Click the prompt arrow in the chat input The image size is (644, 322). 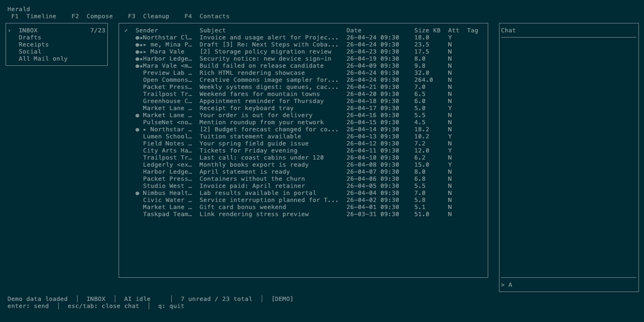(503, 285)
